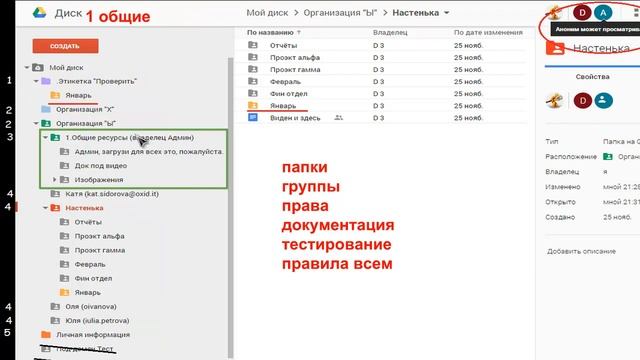Click orange Январь folder icon in file list

pos(253,105)
